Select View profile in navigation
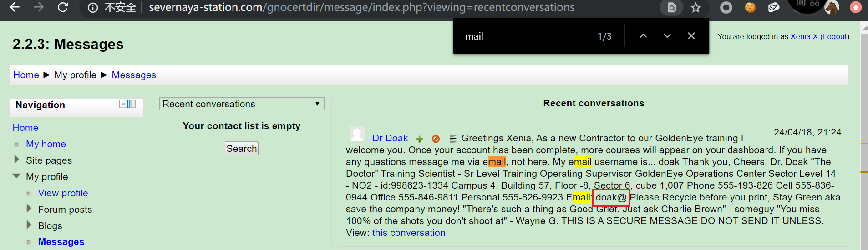The width and height of the screenshot is (868, 250). (63, 193)
